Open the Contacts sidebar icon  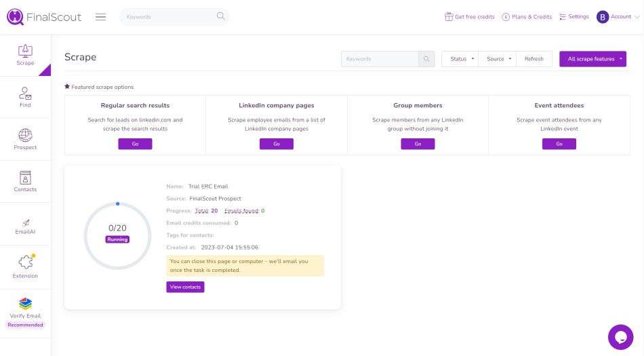pyautogui.click(x=26, y=178)
